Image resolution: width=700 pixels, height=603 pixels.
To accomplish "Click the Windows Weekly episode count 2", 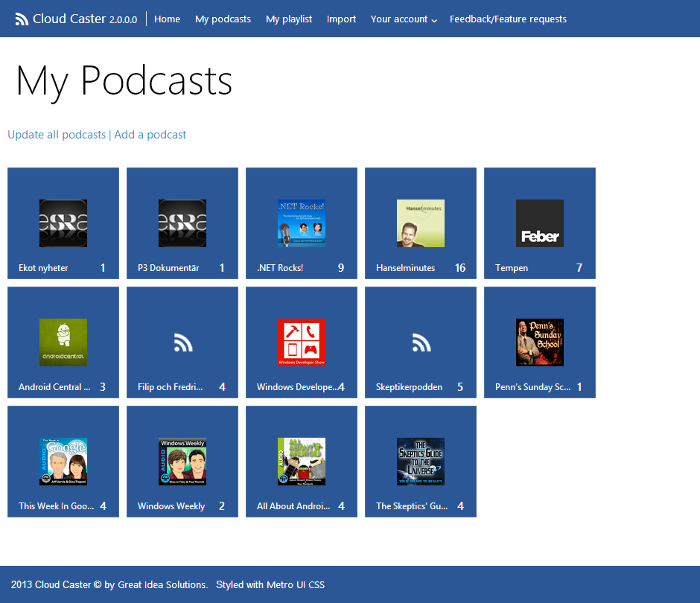I will (222, 506).
